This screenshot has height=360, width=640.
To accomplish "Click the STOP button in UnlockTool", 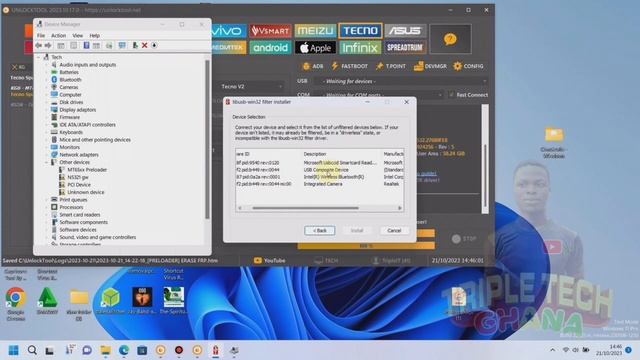I will [464, 239].
